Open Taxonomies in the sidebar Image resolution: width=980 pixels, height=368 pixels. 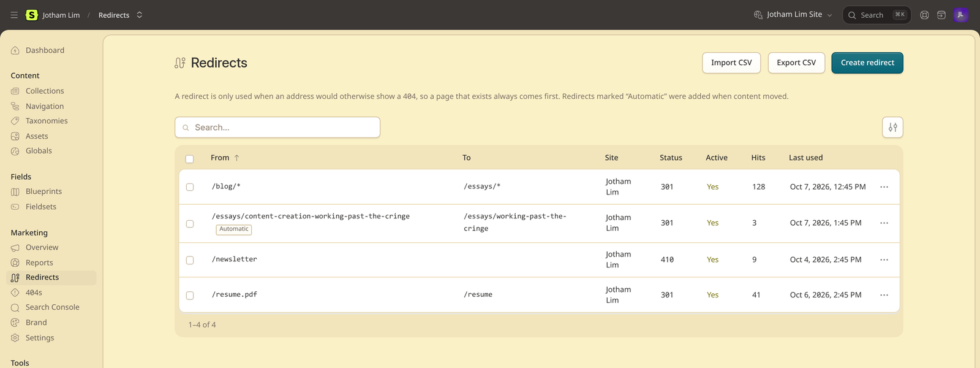pyautogui.click(x=47, y=121)
